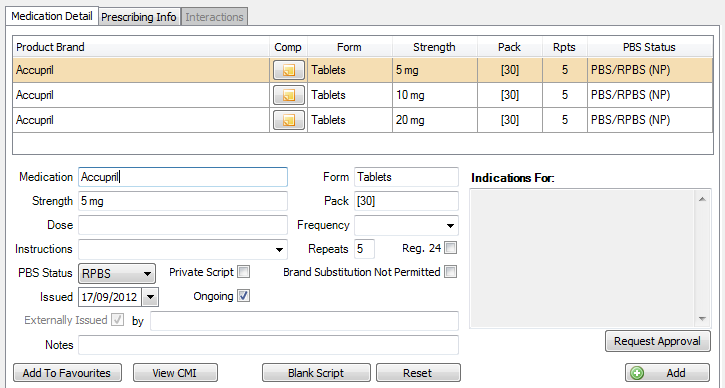725x388 pixels.
Task: Click the Add To Favourites button
Action: point(67,373)
